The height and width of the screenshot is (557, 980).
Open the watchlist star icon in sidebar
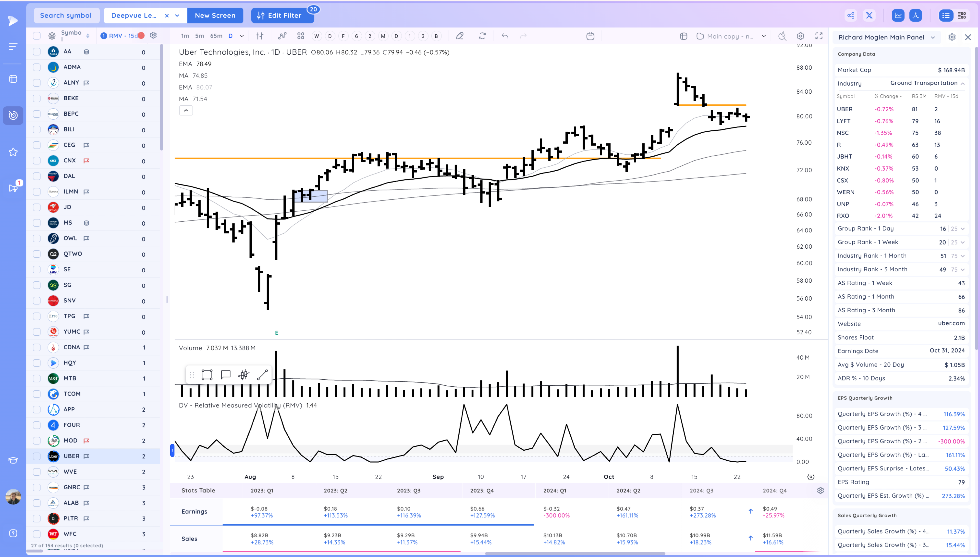[13, 152]
